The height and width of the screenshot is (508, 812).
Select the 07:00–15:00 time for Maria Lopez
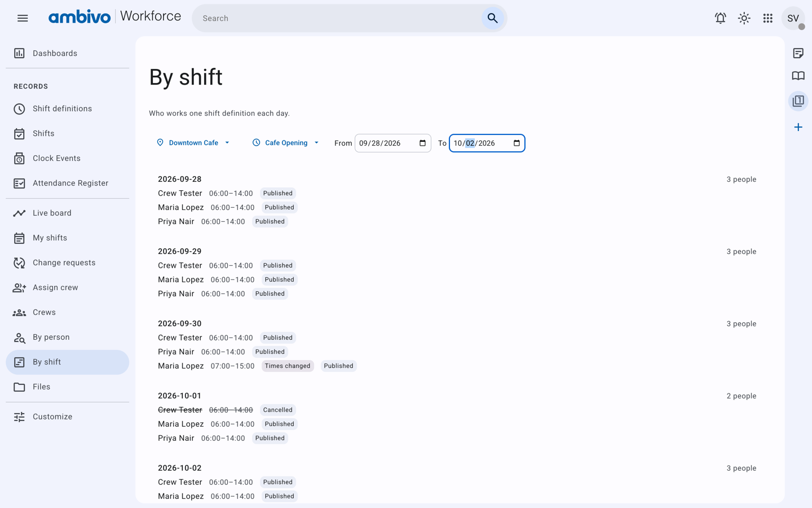pos(232,366)
